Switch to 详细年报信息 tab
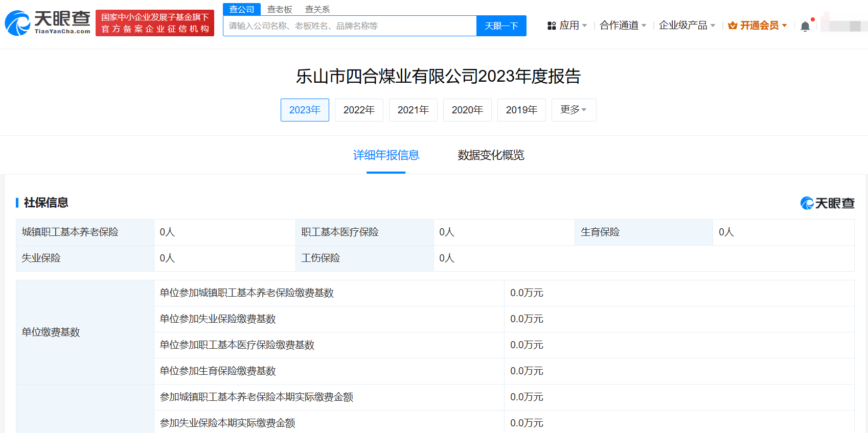This screenshot has height=433, width=868. pos(386,155)
